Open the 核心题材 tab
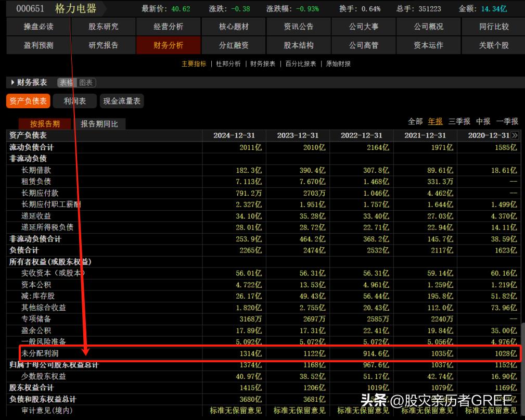Screen dimensions: 525x420 click(x=234, y=27)
